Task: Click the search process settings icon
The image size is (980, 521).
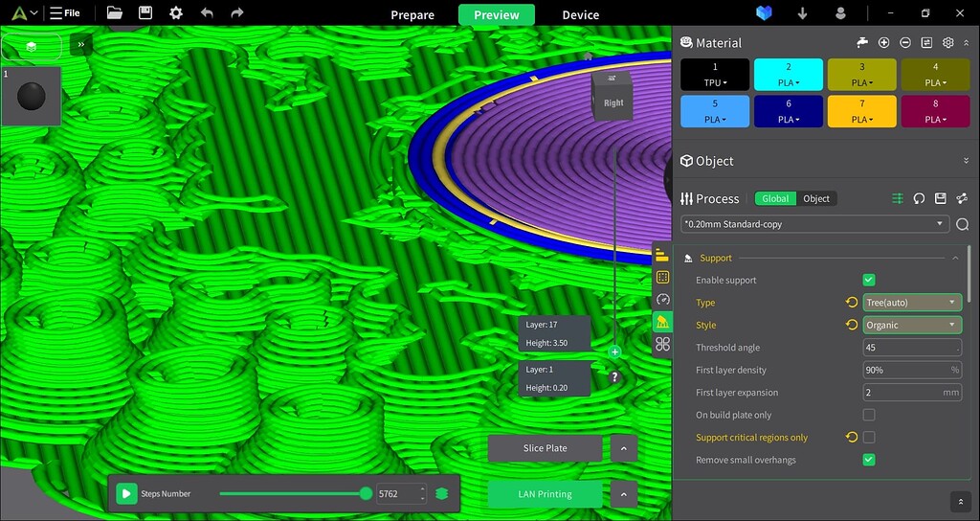Action: pyautogui.click(x=962, y=224)
